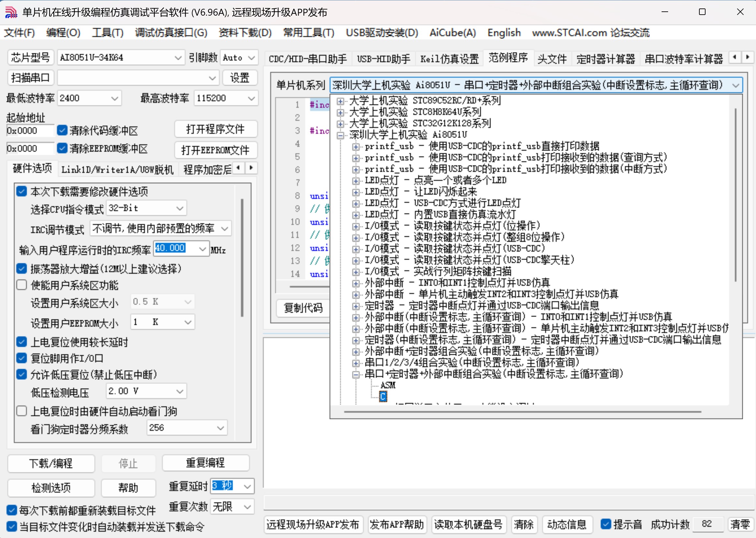This screenshot has width=756, height=538.
Task: Toggle 上电复位使用较长延时 checkbox
Action: (x=22, y=341)
